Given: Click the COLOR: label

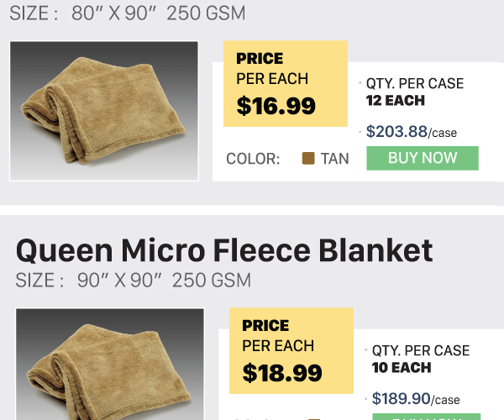Looking at the screenshot, I should pyautogui.click(x=253, y=158).
